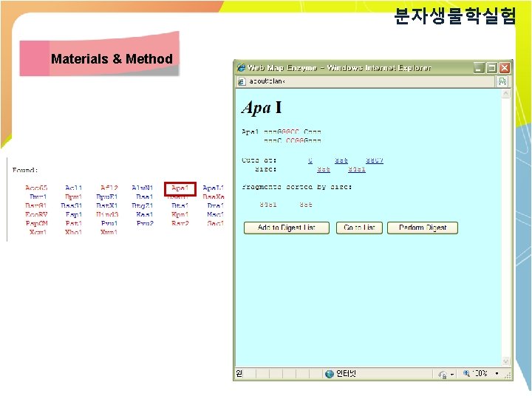The image size is (532, 399).
Task: Click the Xcm1 enzyme link
Action: pos(38,232)
